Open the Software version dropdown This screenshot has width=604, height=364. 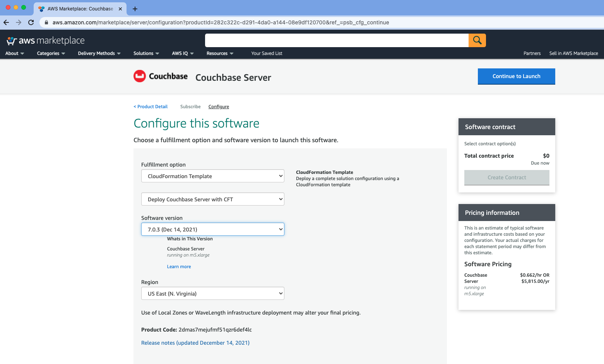(212, 229)
